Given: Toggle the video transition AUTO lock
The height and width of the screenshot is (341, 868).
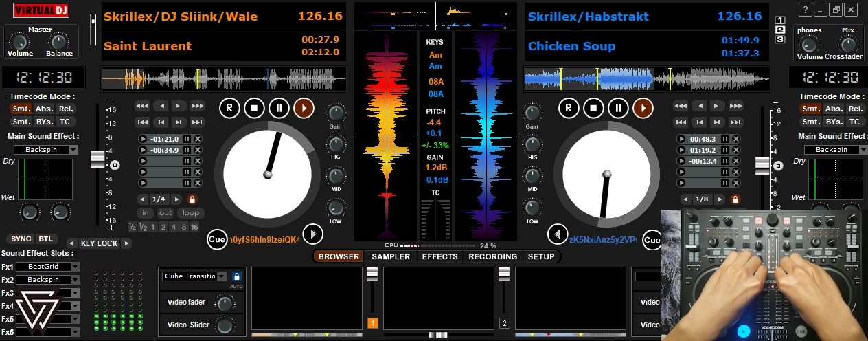Looking at the screenshot, I should [x=236, y=276].
